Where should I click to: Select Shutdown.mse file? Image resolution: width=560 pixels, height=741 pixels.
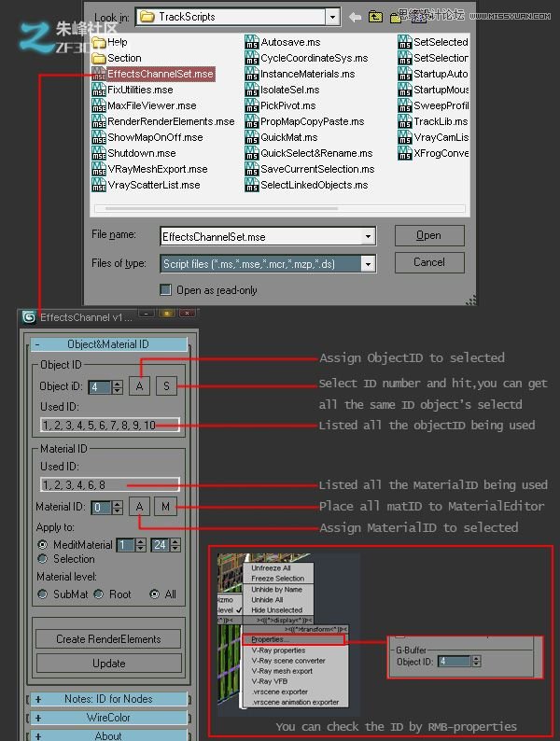pyautogui.click(x=134, y=153)
